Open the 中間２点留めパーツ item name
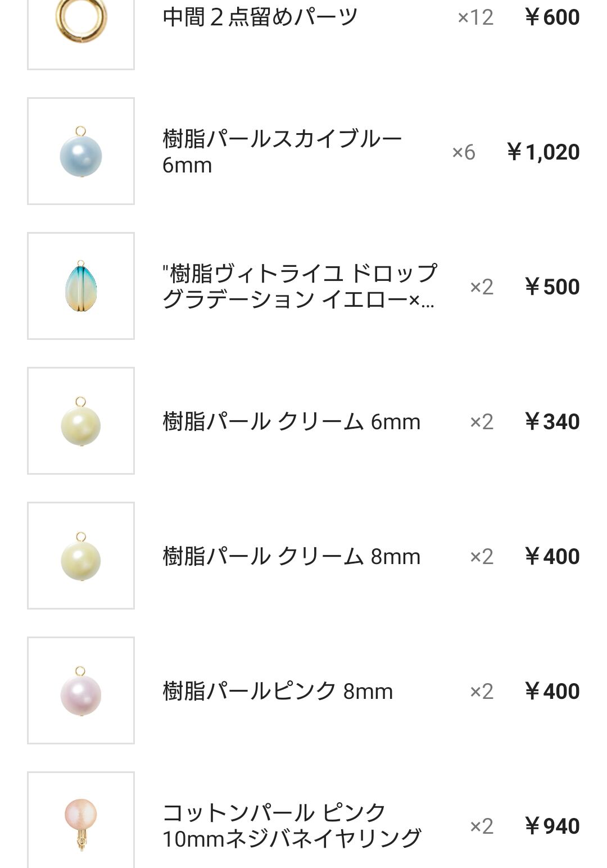The height and width of the screenshot is (868, 607). pyautogui.click(x=260, y=17)
